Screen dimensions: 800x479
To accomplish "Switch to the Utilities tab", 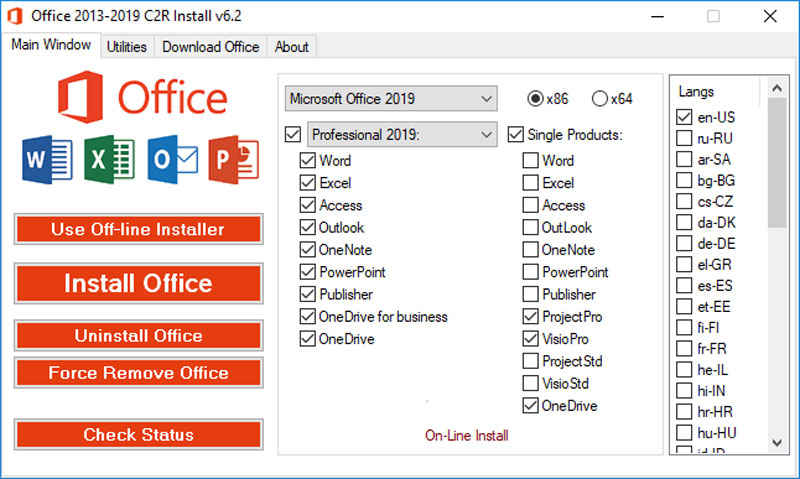I will click(126, 47).
